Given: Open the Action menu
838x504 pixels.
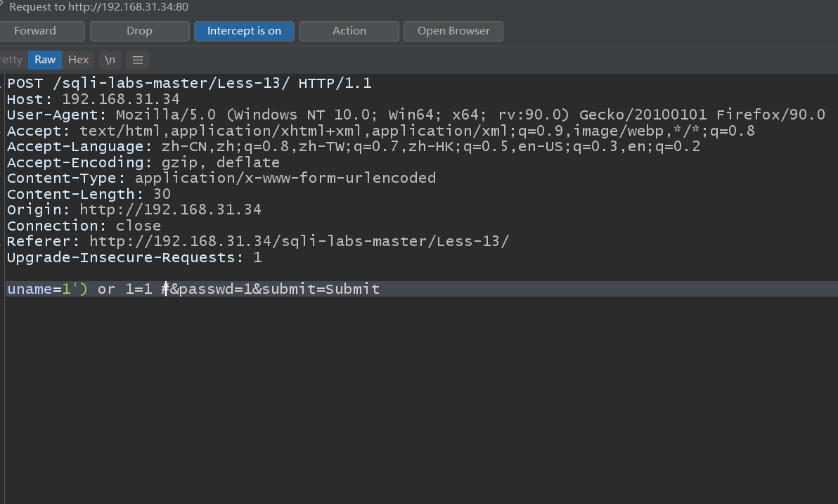Looking at the screenshot, I should point(349,31).
